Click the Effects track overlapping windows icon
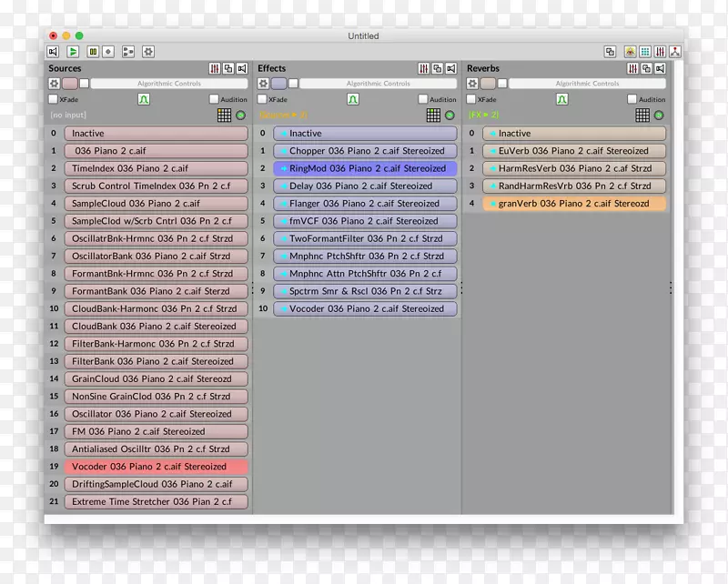This screenshot has width=728, height=584. (438, 69)
